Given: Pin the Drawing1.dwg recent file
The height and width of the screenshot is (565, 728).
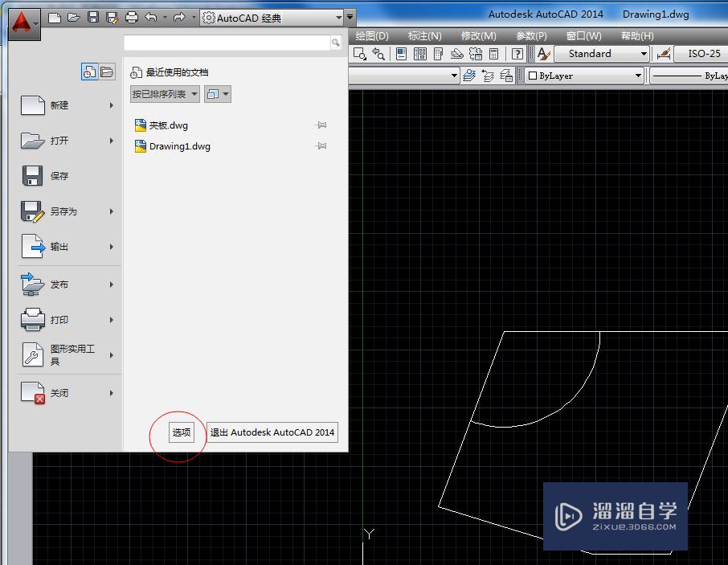Looking at the screenshot, I should click(321, 145).
